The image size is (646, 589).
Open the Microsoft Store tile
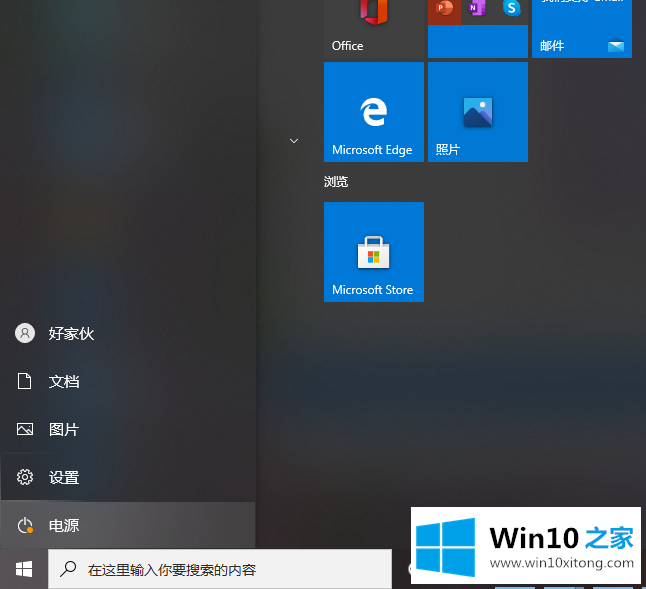pyautogui.click(x=374, y=252)
